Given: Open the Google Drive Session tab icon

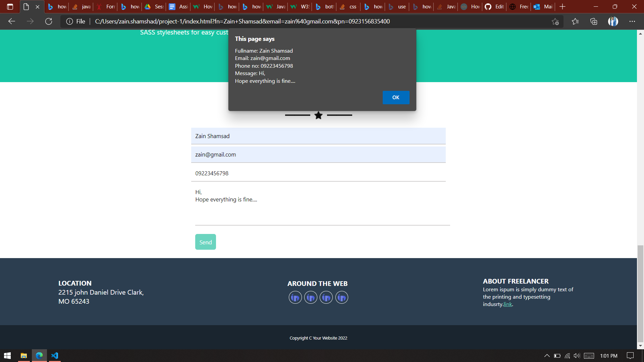Looking at the screenshot, I should pyautogui.click(x=148, y=6).
